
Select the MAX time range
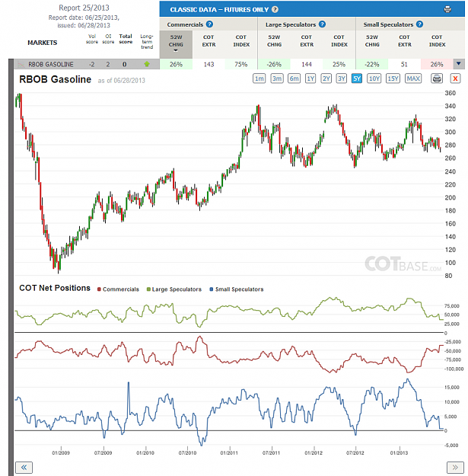coord(413,78)
